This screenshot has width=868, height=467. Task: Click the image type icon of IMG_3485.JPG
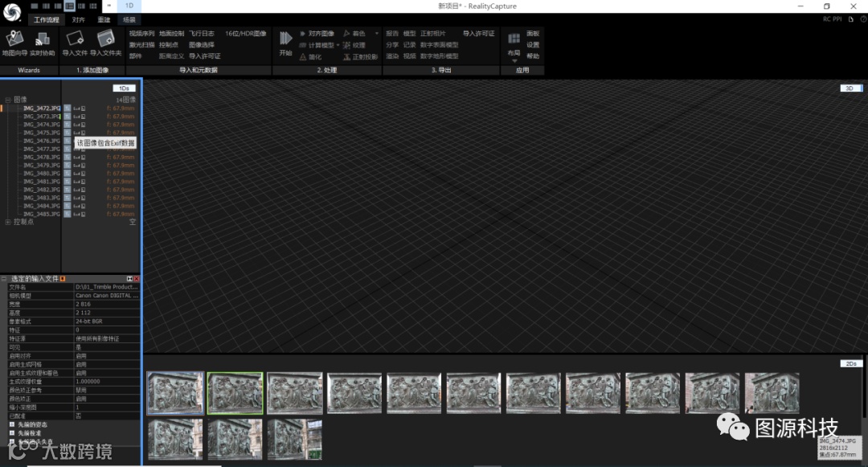pyautogui.click(x=67, y=214)
